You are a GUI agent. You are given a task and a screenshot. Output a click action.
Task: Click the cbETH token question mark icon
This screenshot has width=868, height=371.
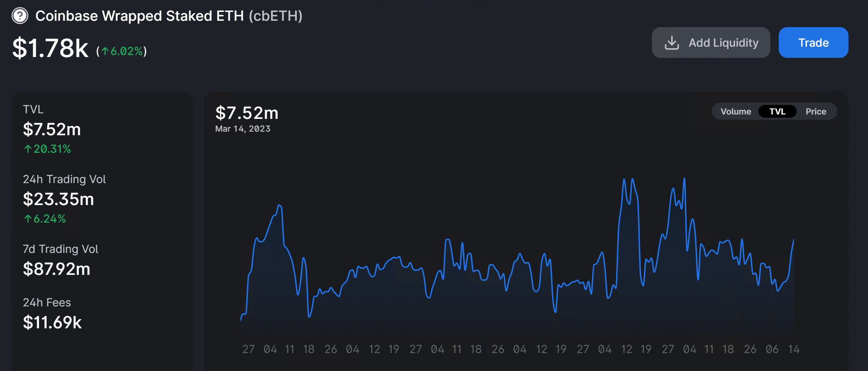(20, 16)
